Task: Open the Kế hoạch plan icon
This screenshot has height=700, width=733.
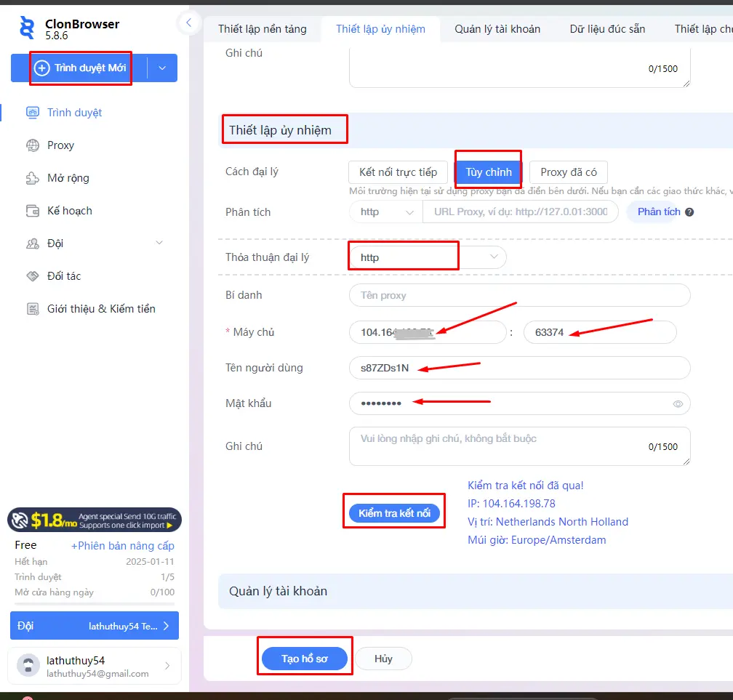Action: [33, 211]
